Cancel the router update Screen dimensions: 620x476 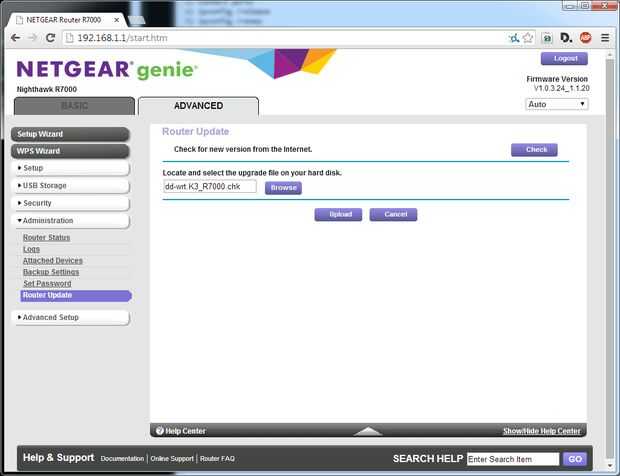393,214
